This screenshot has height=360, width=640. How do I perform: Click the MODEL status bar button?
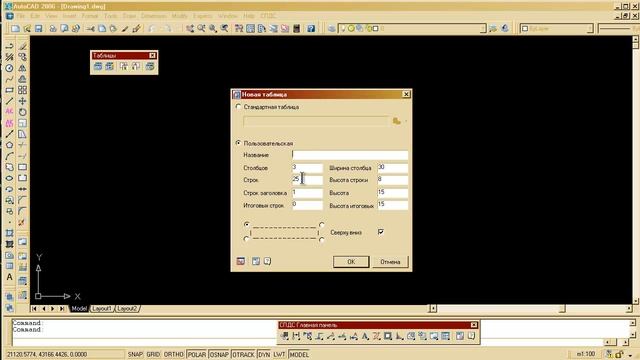click(299, 355)
